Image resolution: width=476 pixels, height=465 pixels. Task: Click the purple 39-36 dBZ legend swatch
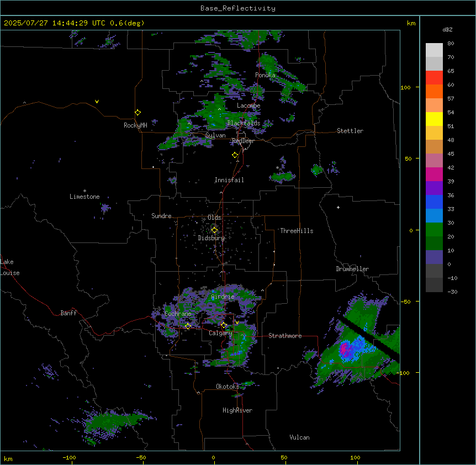[x=434, y=188]
